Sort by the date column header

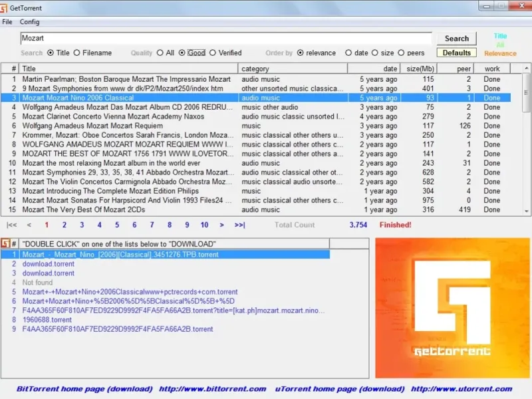coord(374,68)
